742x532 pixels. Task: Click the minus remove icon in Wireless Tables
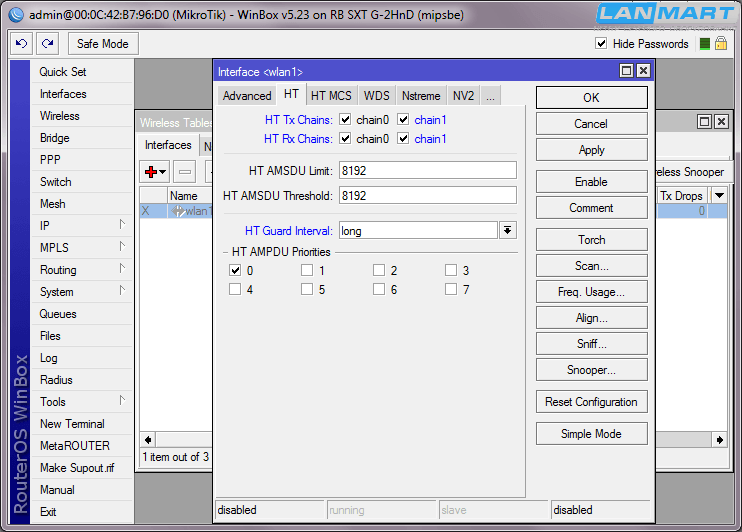(185, 172)
